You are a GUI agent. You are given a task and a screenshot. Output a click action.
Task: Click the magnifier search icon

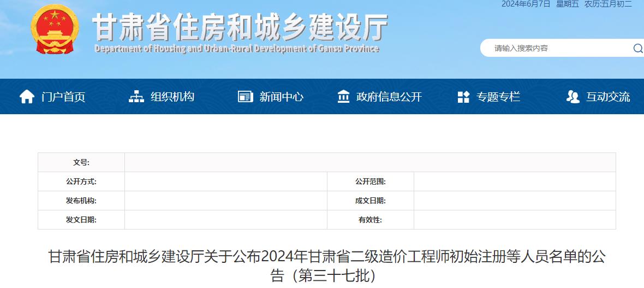637,49
